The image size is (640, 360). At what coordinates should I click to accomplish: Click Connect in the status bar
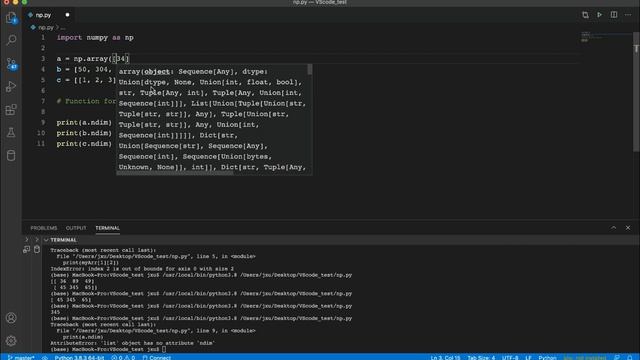(x=157, y=358)
